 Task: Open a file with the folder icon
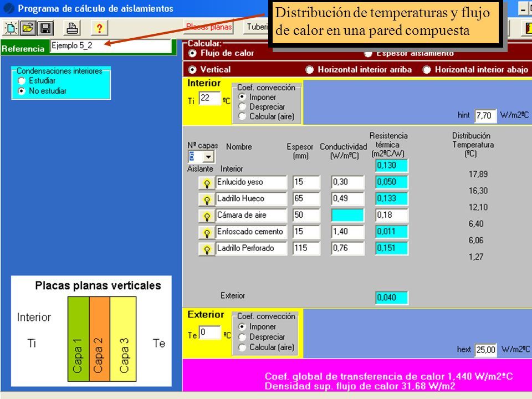pos(28,28)
